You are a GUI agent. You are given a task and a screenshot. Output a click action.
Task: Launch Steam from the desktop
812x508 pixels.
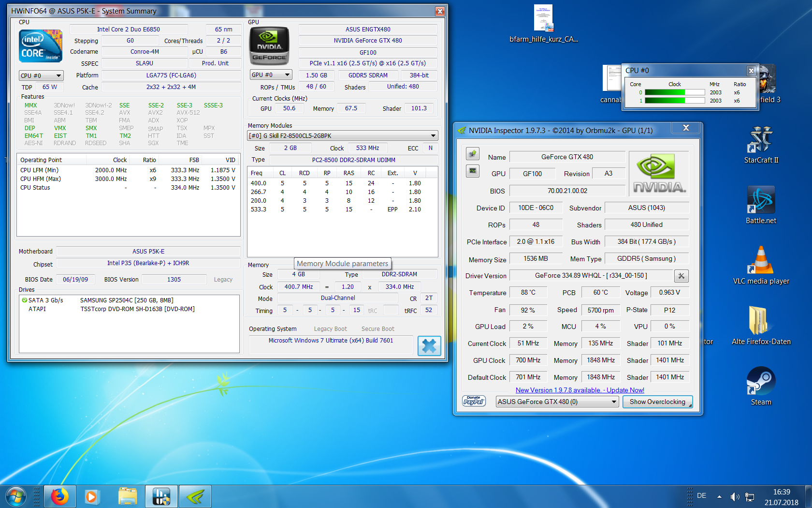[761, 387]
